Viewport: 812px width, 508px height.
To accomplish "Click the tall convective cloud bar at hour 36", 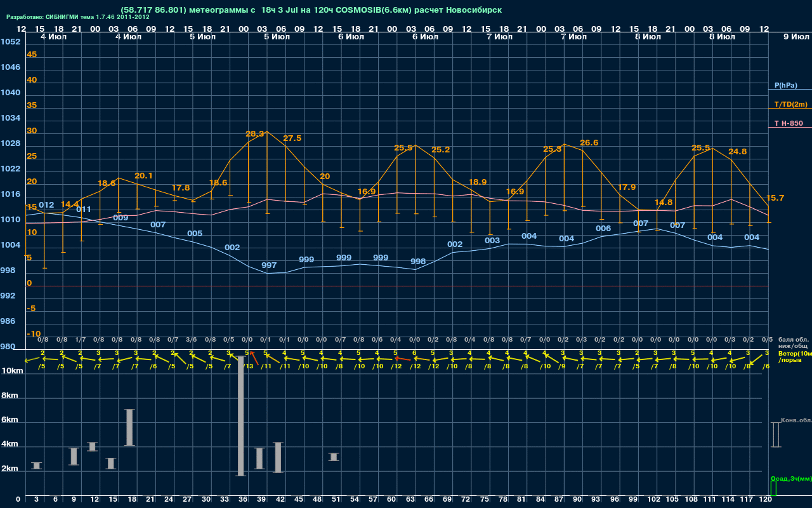I will pyautogui.click(x=241, y=416).
